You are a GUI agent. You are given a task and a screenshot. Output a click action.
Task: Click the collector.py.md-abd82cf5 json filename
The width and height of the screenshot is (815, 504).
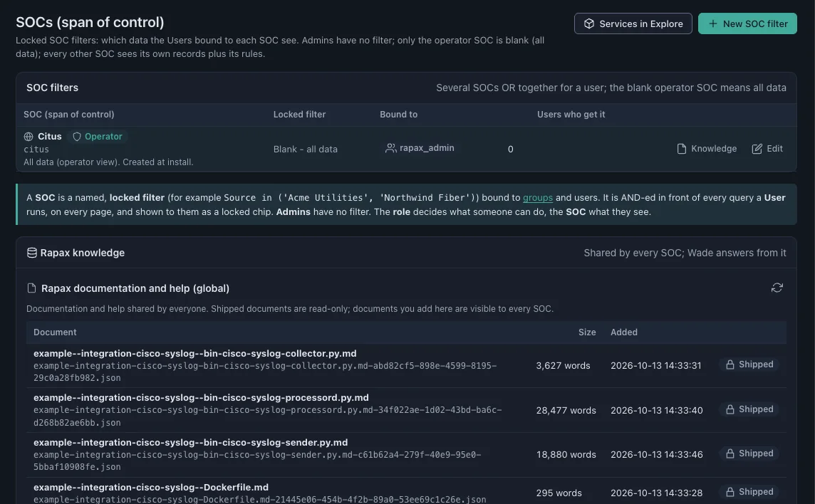tap(265, 372)
